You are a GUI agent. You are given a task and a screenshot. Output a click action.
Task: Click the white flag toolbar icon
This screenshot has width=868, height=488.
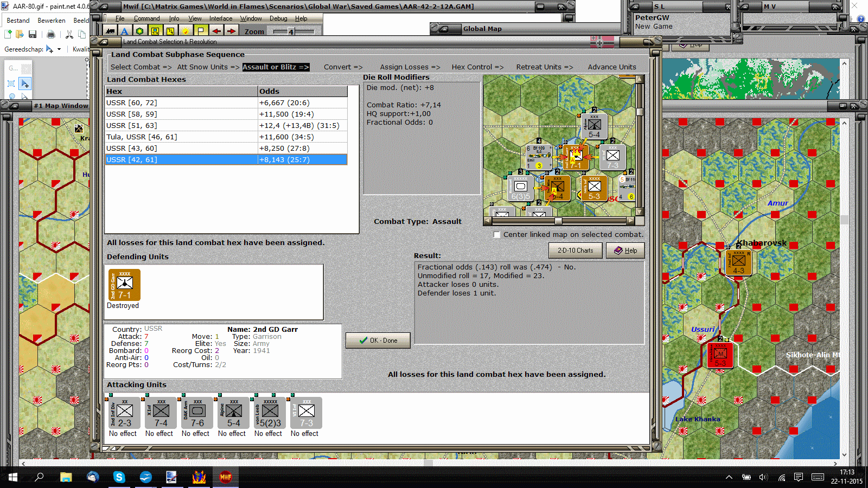coord(201,31)
